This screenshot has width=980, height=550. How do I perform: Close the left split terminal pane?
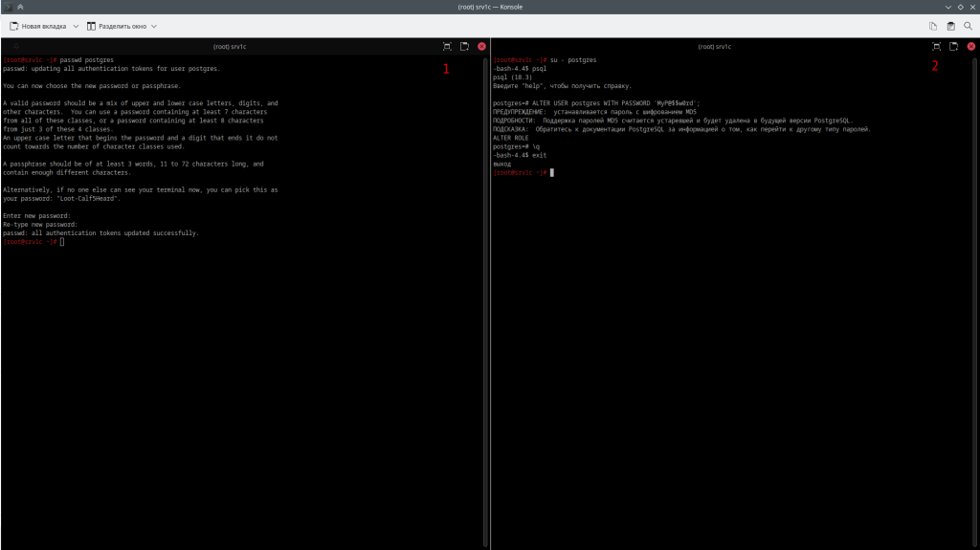pyautogui.click(x=481, y=46)
